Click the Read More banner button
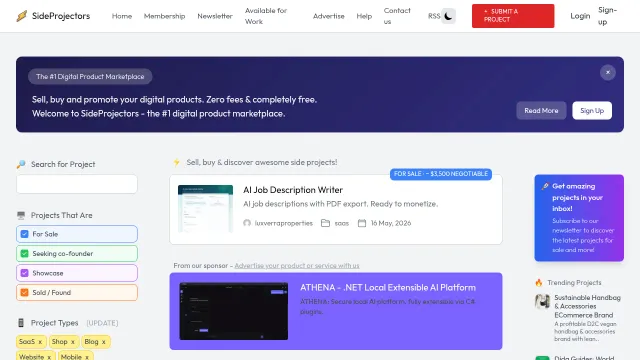The width and height of the screenshot is (640, 360). click(x=541, y=111)
